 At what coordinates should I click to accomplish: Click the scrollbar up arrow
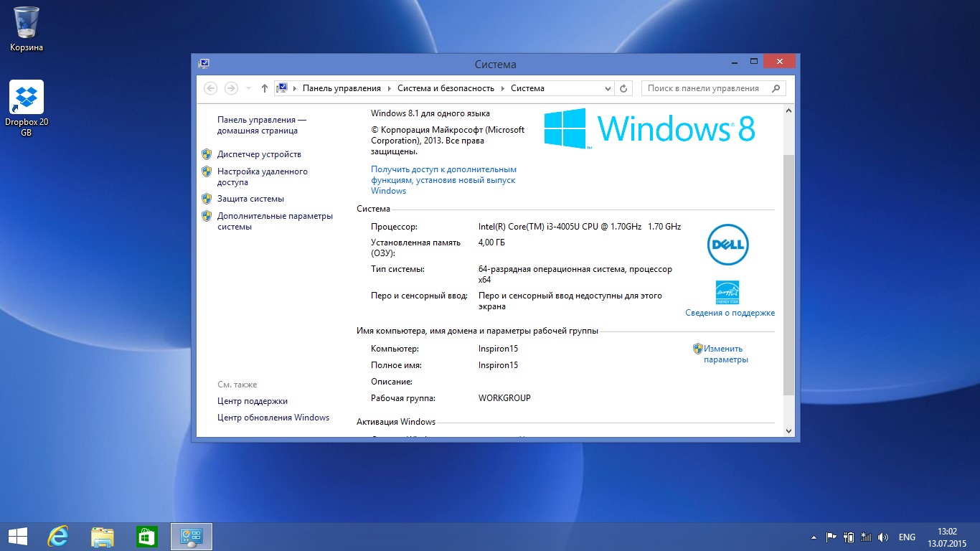789,111
